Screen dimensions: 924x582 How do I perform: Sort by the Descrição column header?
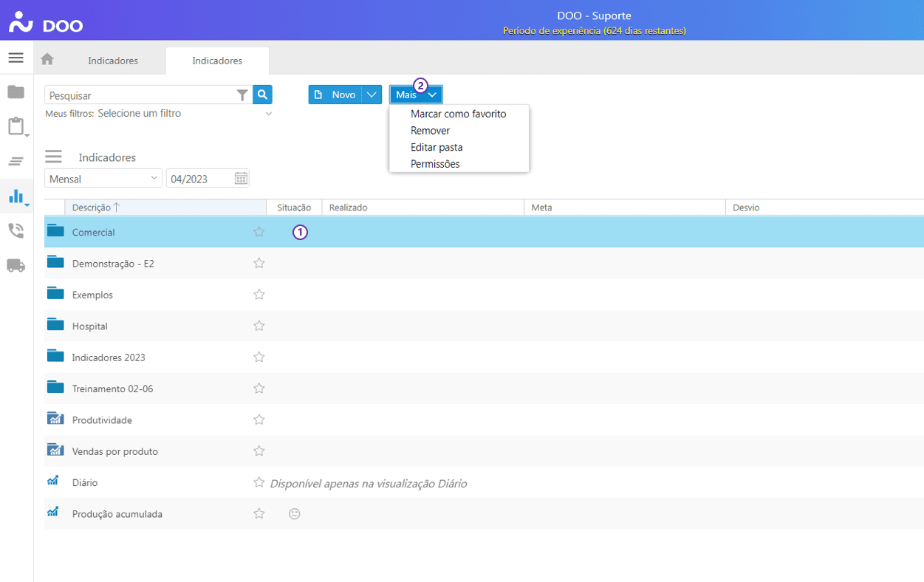pyautogui.click(x=166, y=208)
